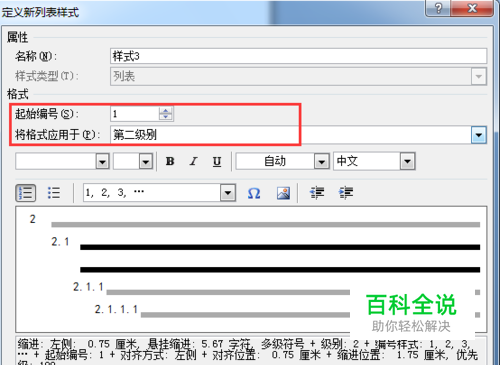Click the start number input field
The width and height of the screenshot is (500, 365).
tap(135, 114)
